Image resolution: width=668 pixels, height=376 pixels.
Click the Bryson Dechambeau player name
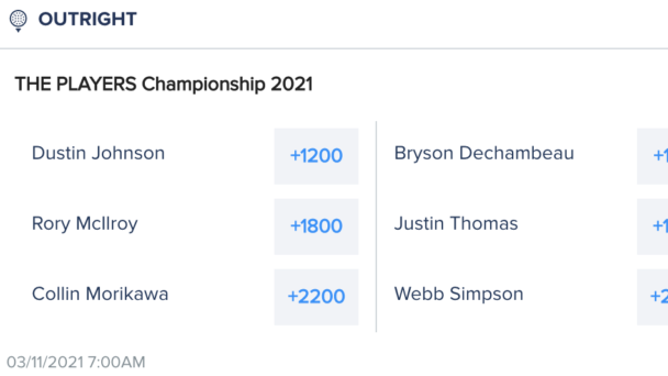484,154
